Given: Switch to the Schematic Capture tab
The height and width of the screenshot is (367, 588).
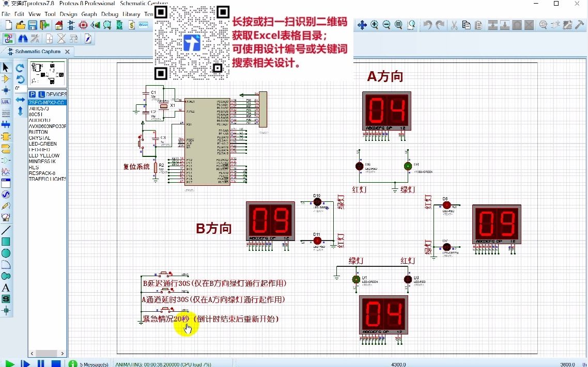Looking at the screenshot, I should (x=37, y=51).
